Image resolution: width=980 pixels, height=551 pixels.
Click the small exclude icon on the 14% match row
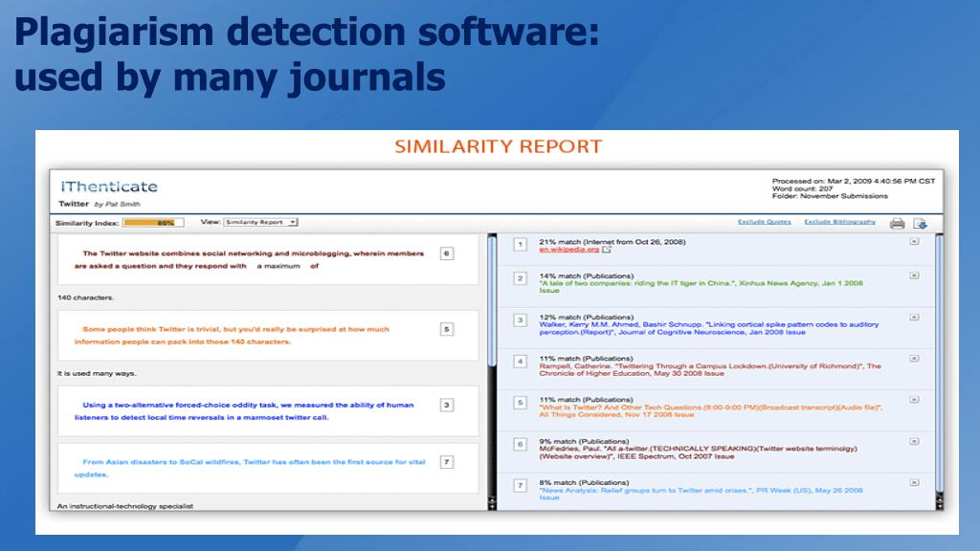coord(914,275)
